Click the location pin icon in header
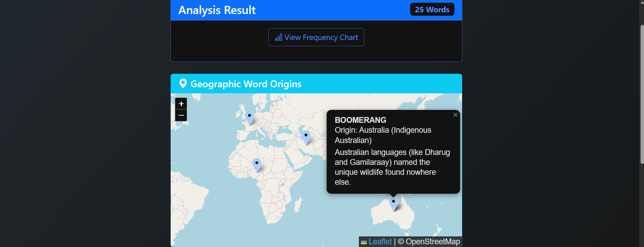Image resolution: width=644 pixels, height=247 pixels. pyautogui.click(x=183, y=83)
